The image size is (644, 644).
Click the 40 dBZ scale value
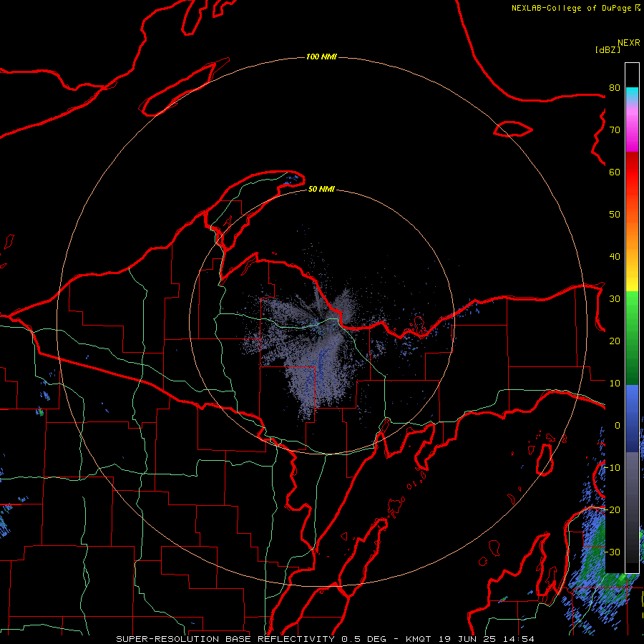tap(615, 257)
